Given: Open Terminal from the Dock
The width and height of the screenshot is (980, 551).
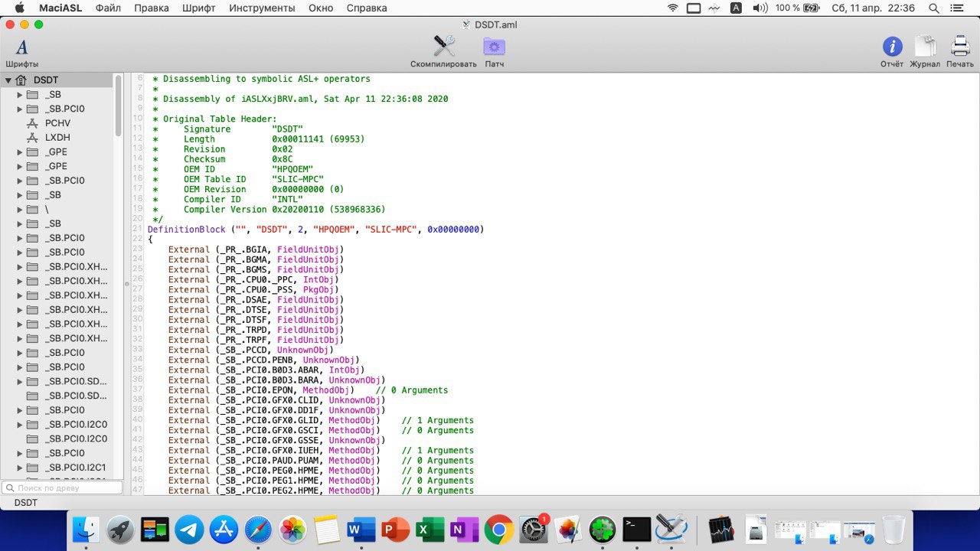Looking at the screenshot, I should (x=636, y=530).
